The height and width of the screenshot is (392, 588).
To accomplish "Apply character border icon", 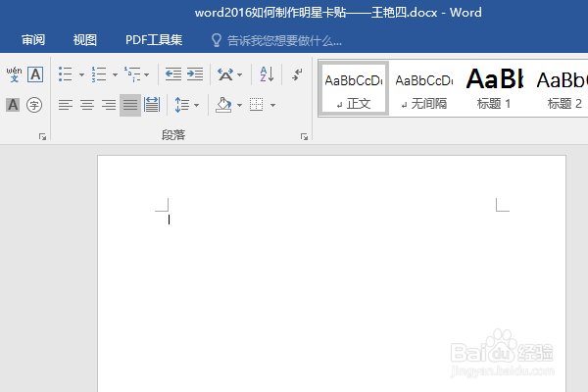I will [35, 74].
